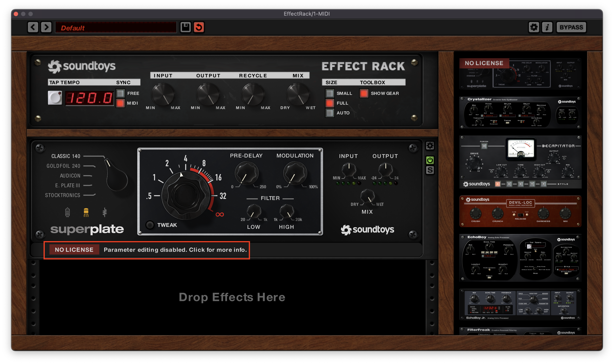Click the Soundtoys logo on Effect Rack
Image resolution: width=614 pixels, height=364 pixels.
click(x=81, y=66)
